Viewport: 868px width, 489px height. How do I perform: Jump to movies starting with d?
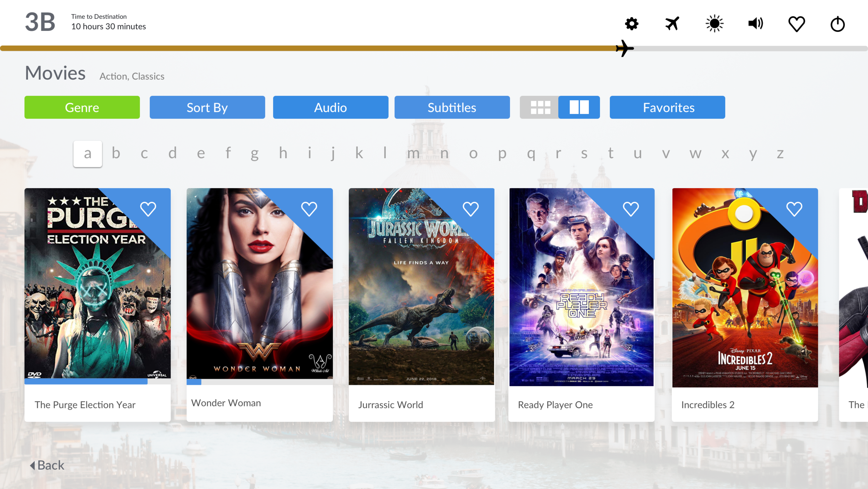[x=173, y=153]
